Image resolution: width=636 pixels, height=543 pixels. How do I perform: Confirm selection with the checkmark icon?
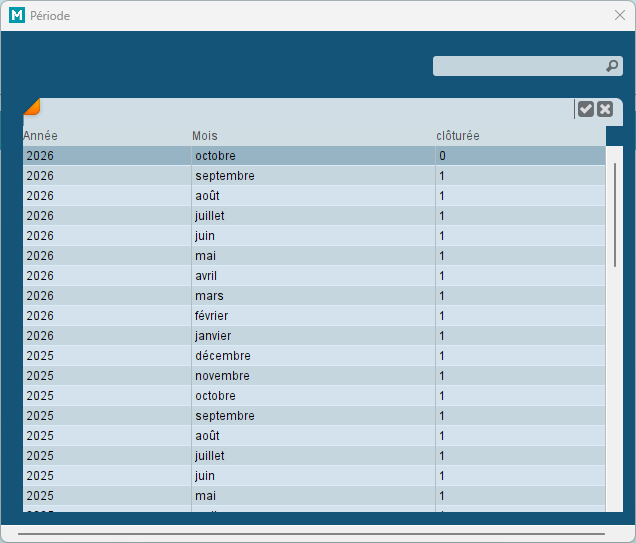click(x=586, y=109)
